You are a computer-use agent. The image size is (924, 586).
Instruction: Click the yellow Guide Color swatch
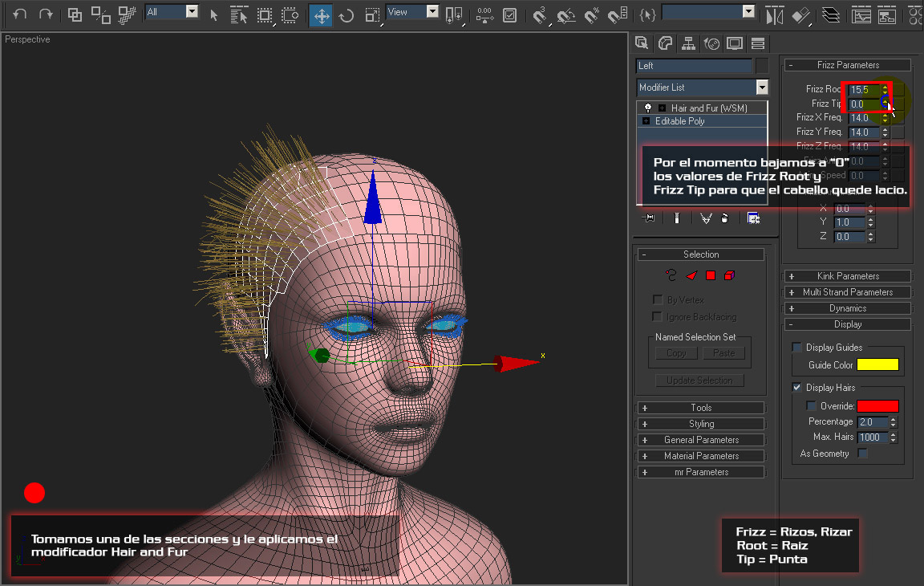pyautogui.click(x=877, y=364)
